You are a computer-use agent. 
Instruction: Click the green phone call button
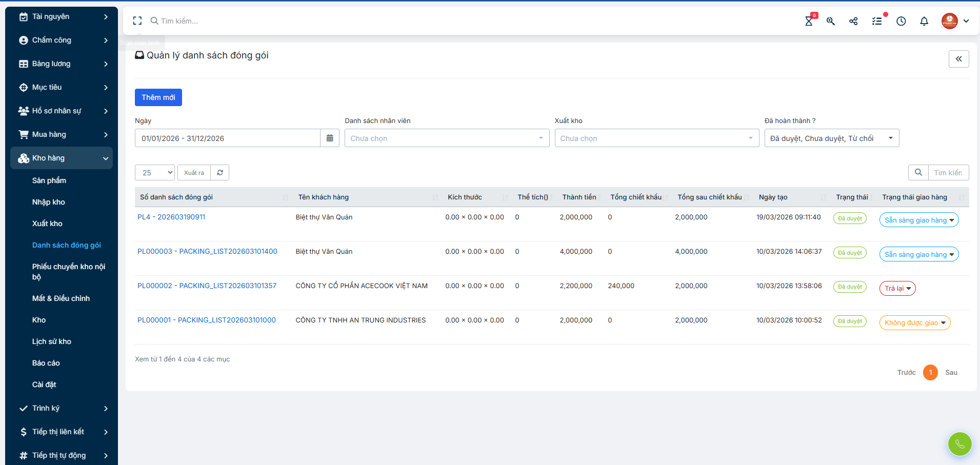coord(960,444)
